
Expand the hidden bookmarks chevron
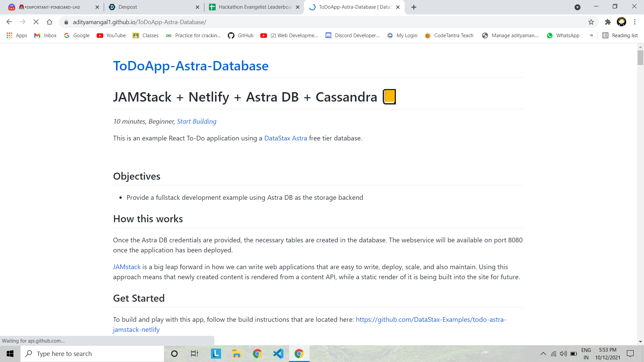pyautogui.click(x=591, y=36)
